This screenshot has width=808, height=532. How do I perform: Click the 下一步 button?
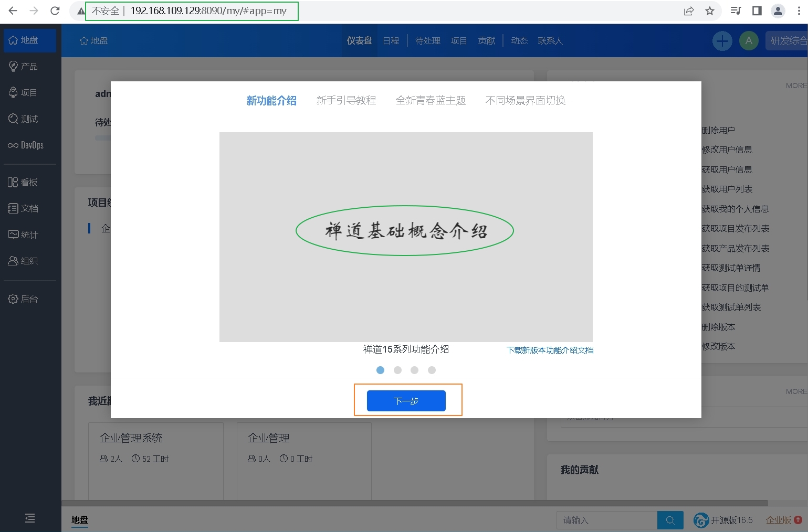pyautogui.click(x=406, y=401)
